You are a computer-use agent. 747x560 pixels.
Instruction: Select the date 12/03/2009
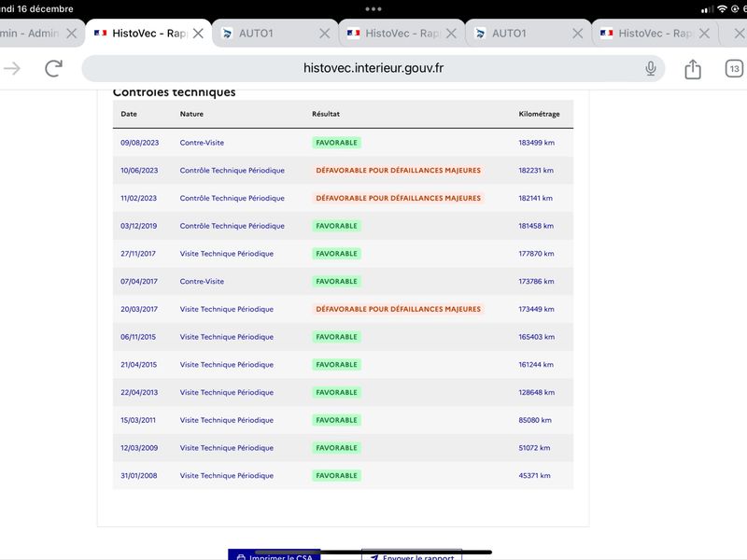click(x=139, y=448)
